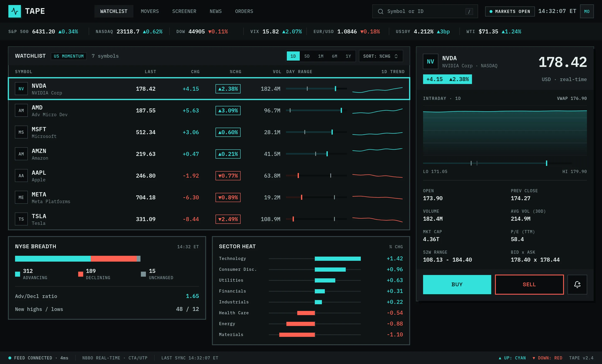Open the MO user avatar
Viewport: 602px width, 364px height.
click(x=587, y=11)
